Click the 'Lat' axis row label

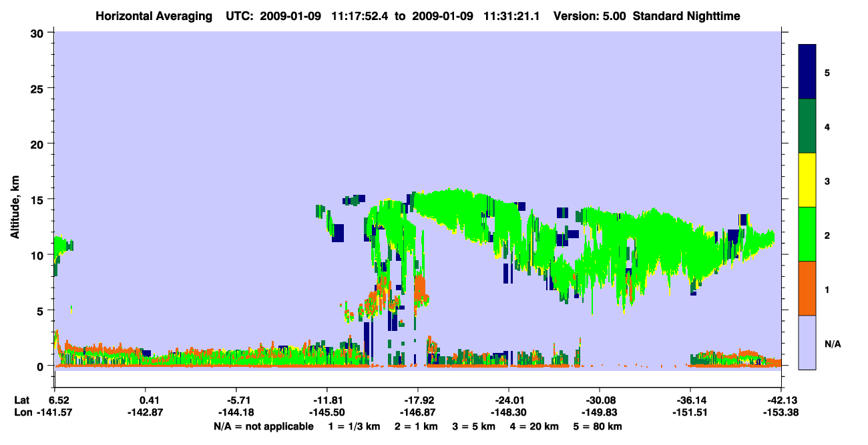[21, 400]
